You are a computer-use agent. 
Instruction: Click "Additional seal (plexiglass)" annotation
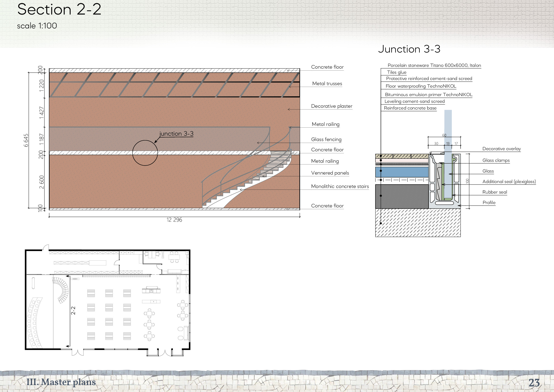(509, 181)
